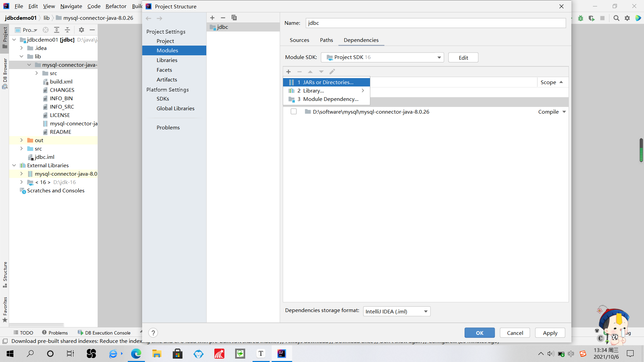Expand the External Libraries tree node

pyautogui.click(x=14, y=165)
